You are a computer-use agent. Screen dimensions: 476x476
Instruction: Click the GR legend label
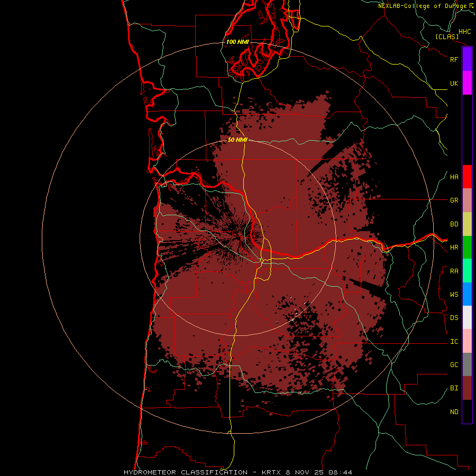[454, 200]
